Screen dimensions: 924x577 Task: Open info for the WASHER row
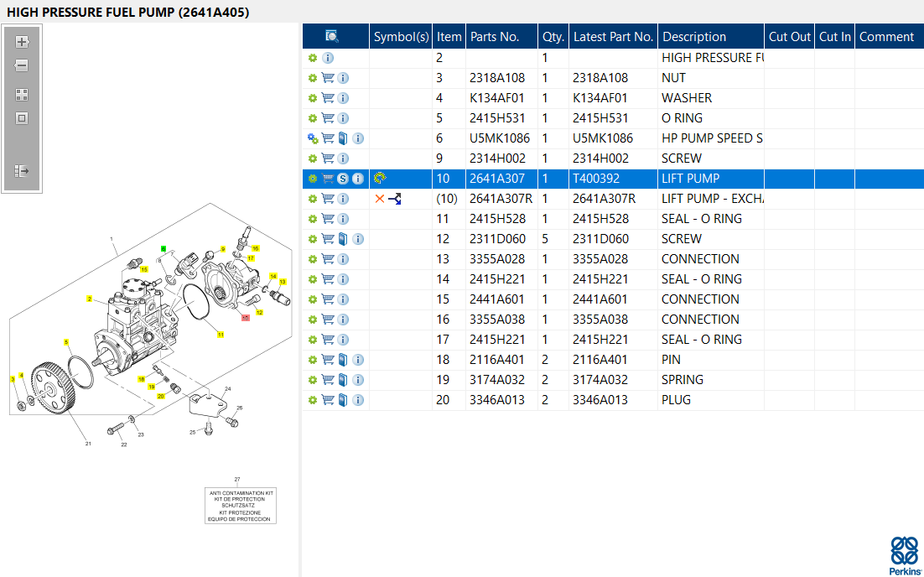click(343, 98)
